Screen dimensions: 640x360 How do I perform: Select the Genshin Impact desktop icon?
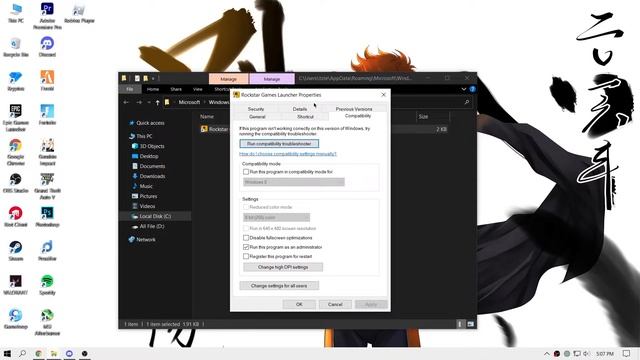coord(47,152)
